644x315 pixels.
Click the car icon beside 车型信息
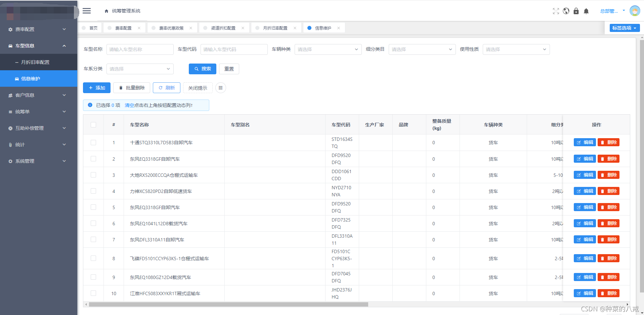(x=10, y=46)
